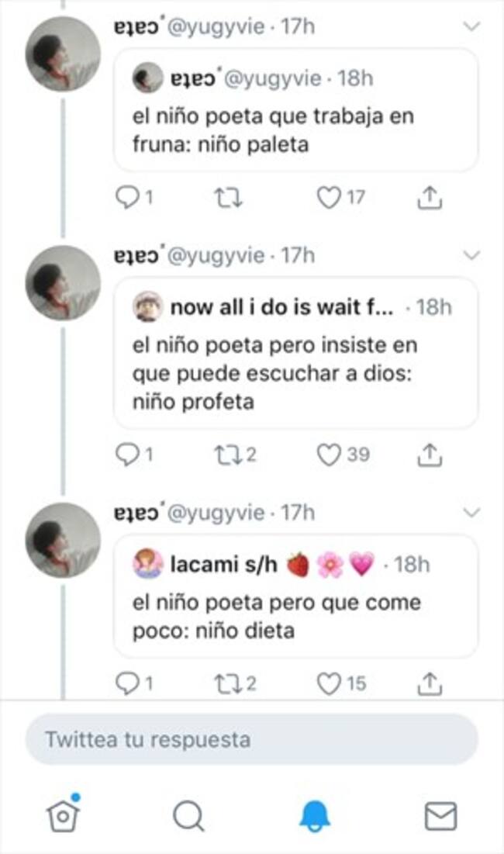Open chevron menu on niño profeta tweet
This screenshot has height=854, width=504.
[x=471, y=255]
